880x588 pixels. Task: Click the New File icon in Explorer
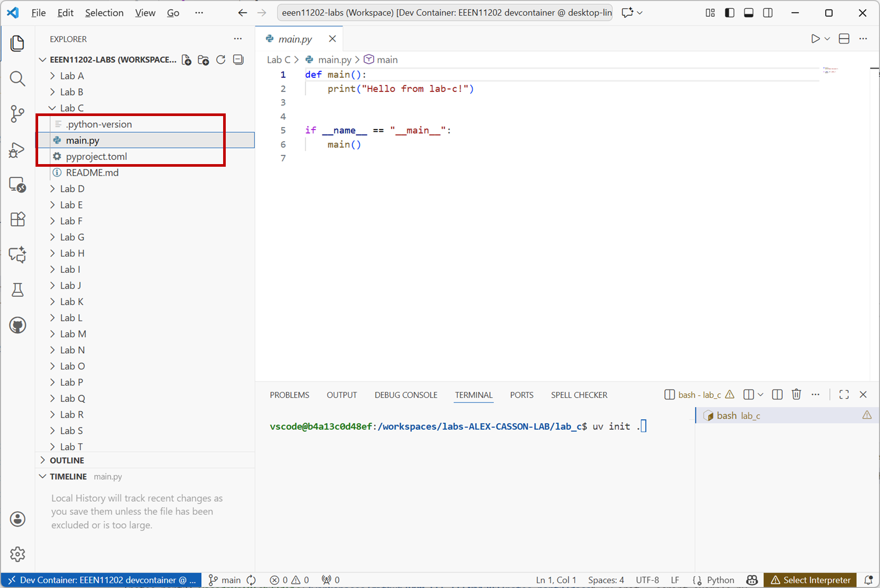point(187,60)
